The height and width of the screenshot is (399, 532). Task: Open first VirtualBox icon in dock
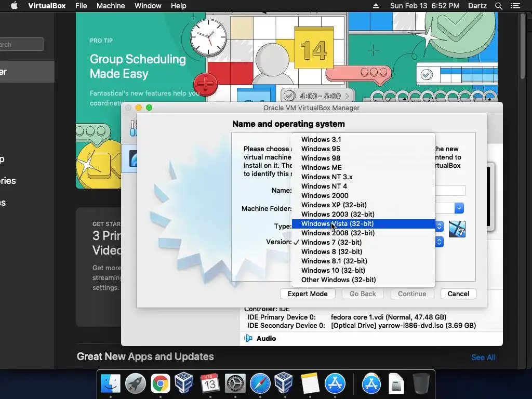coord(184,383)
